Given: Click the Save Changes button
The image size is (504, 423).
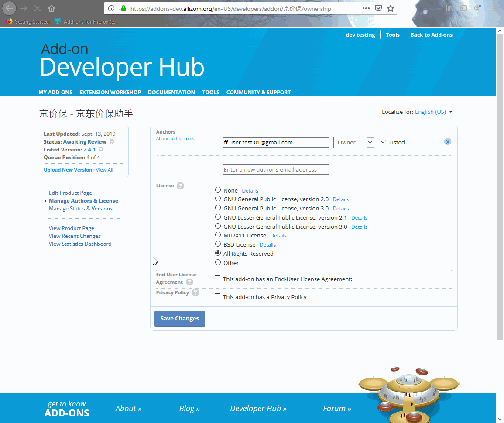Looking at the screenshot, I should tap(179, 318).
